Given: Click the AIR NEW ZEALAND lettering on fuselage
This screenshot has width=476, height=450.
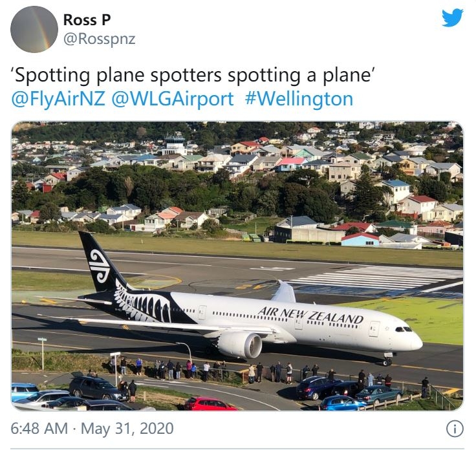Looking at the screenshot, I should [x=311, y=315].
